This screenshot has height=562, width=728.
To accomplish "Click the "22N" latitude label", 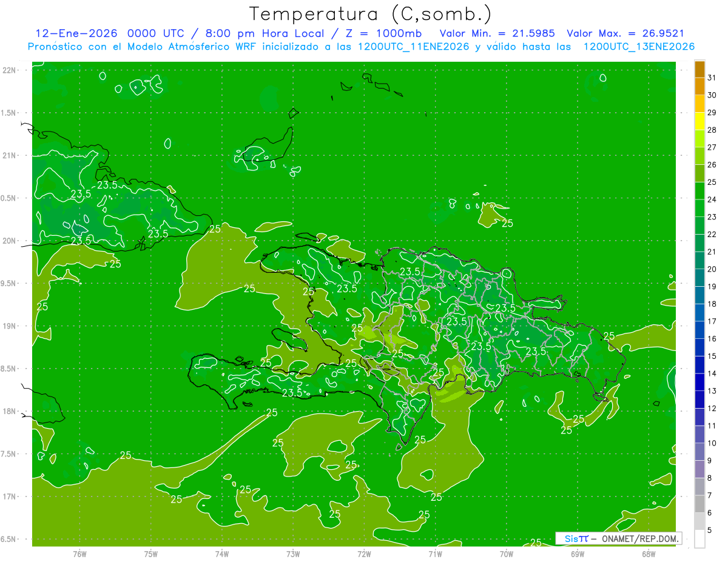I will click(9, 70).
